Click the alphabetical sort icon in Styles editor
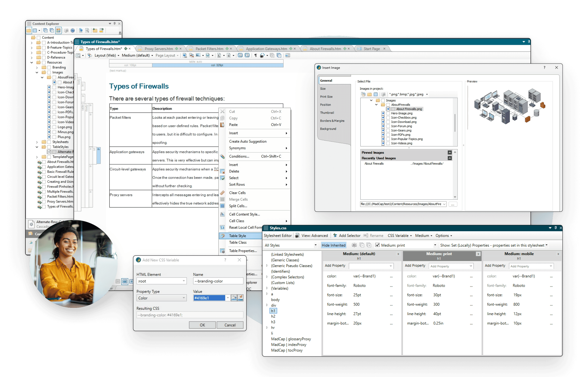The image size is (588, 377). pos(354,245)
